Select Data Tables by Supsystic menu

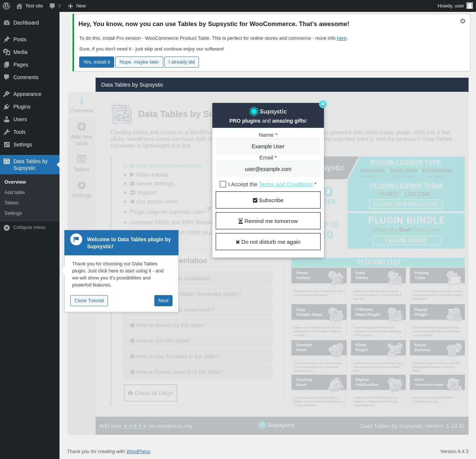[30, 165]
